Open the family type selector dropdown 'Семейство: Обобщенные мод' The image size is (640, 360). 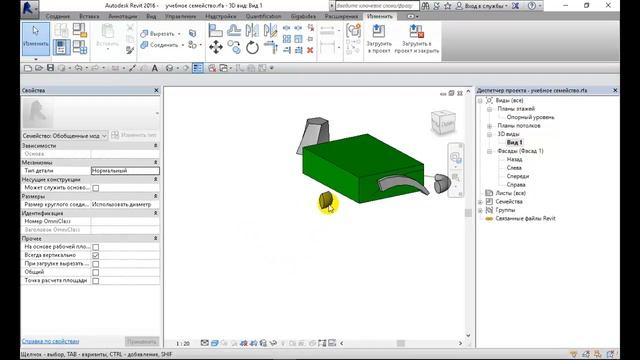point(64,136)
